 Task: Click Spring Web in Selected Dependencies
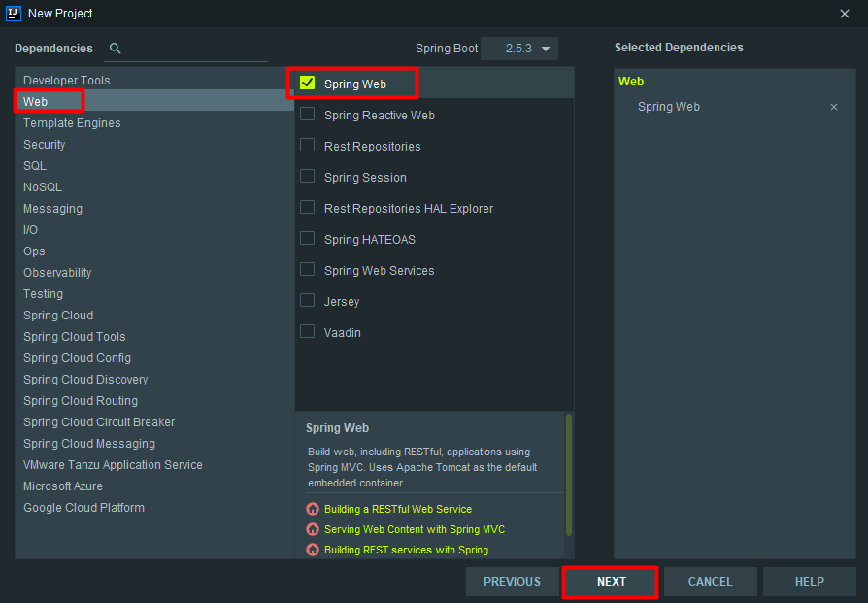[669, 107]
